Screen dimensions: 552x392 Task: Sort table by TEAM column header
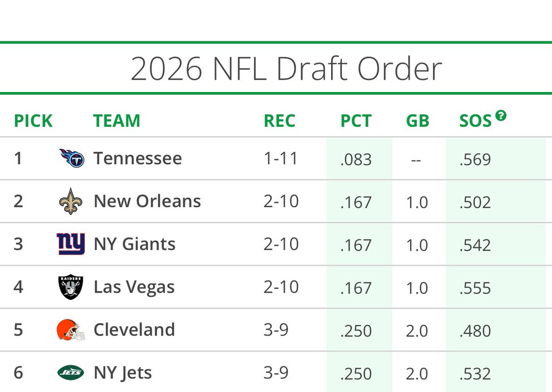117,121
